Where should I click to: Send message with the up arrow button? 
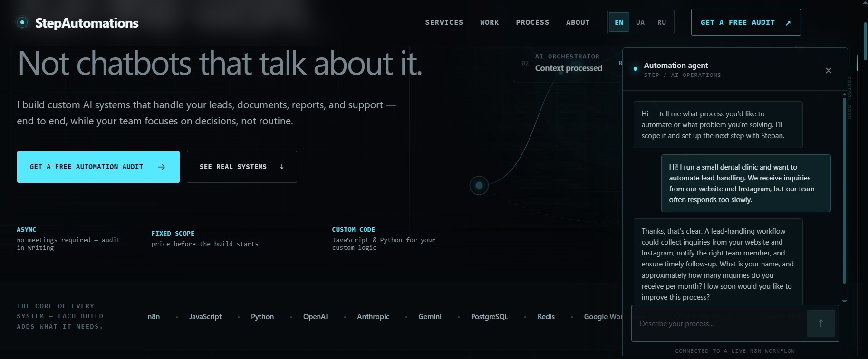[820, 323]
